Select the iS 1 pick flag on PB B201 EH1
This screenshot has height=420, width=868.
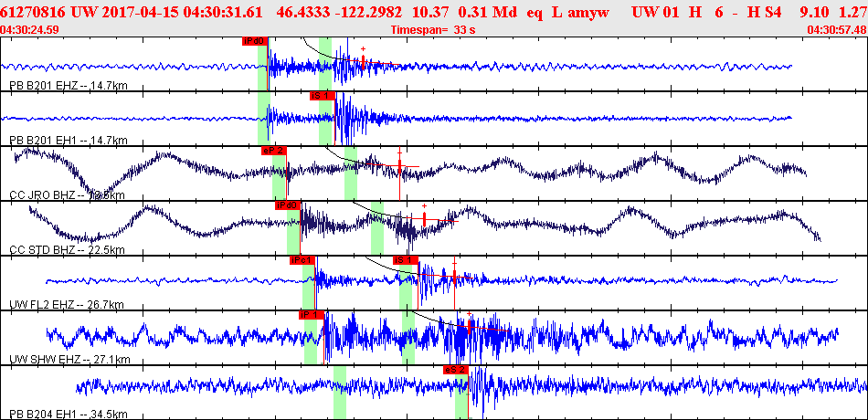(x=323, y=96)
